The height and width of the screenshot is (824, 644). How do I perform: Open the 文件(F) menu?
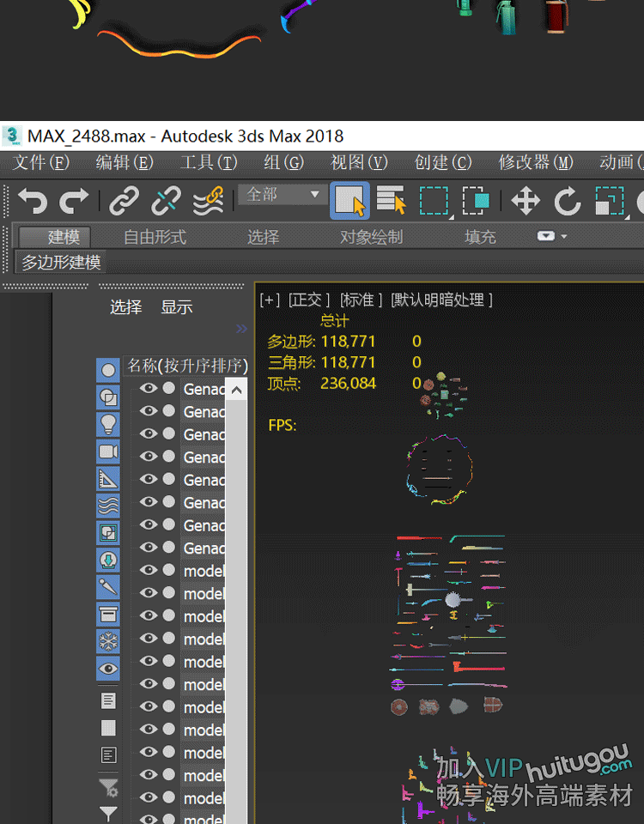[41, 162]
